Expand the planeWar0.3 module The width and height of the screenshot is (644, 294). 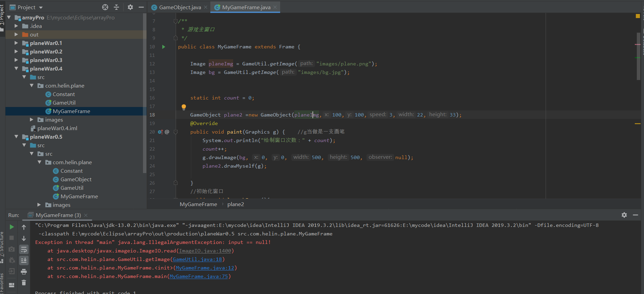(16, 60)
